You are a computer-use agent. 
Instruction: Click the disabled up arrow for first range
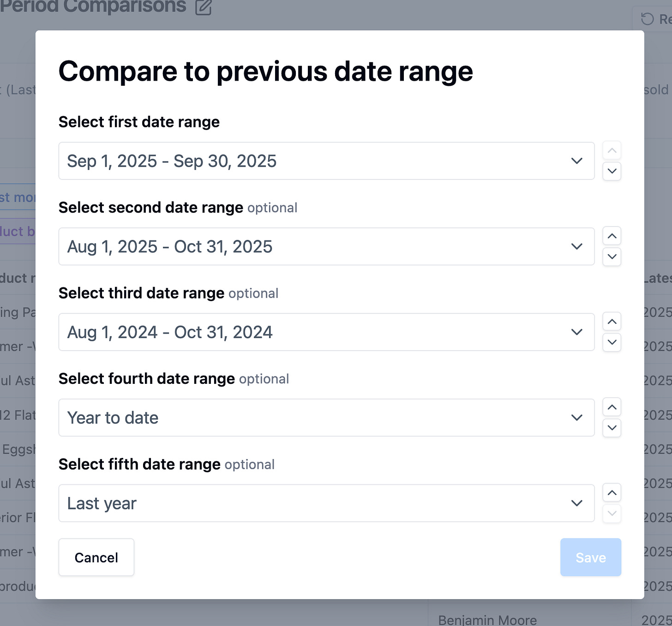pyautogui.click(x=612, y=150)
